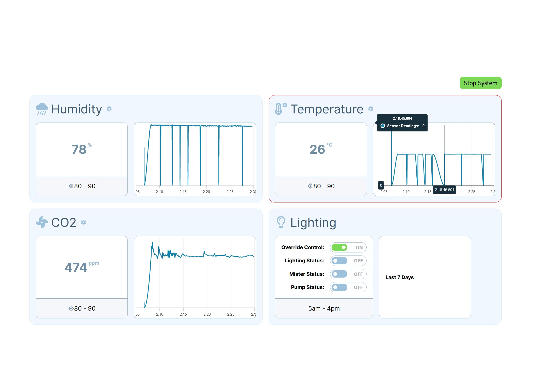Click the Lighting bulb icon
Image resolution: width=536 pixels, height=392 pixels.
pos(281,222)
